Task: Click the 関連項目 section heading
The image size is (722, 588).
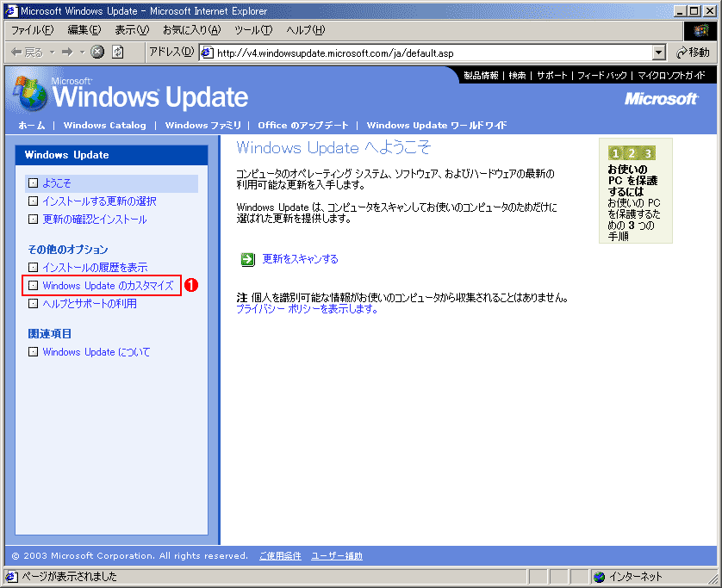Action: [x=50, y=334]
